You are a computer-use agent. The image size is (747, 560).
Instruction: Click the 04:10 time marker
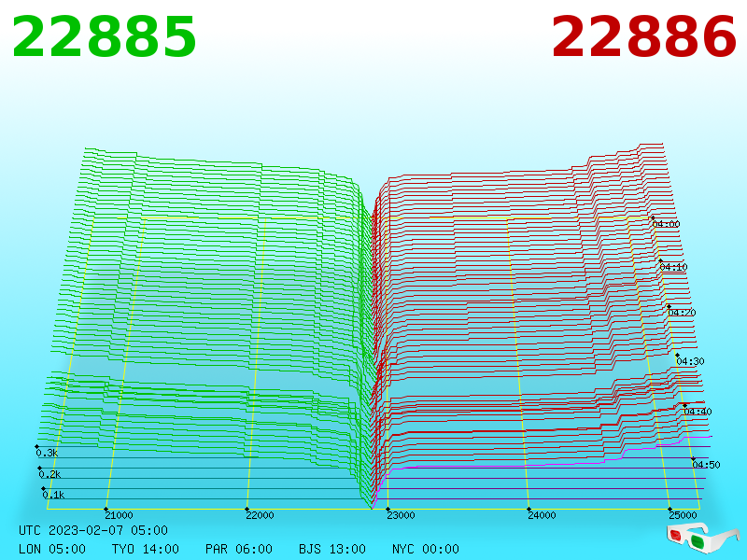[673, 267]
